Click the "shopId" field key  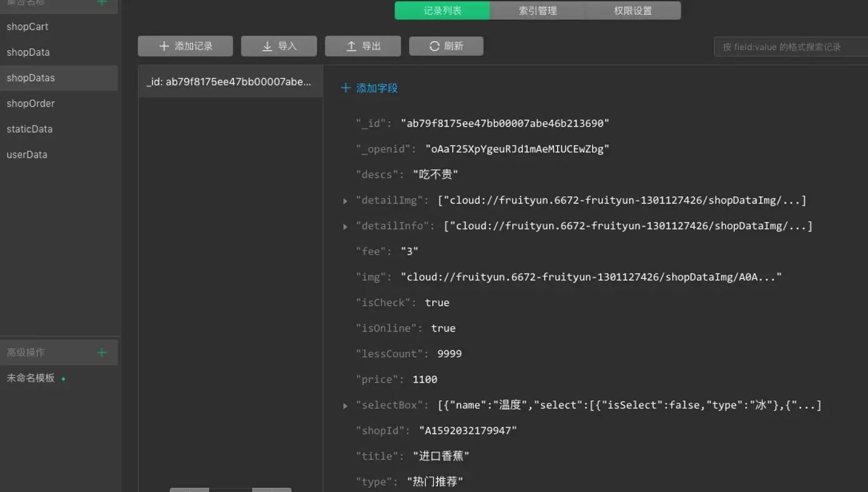coord(383,431)
